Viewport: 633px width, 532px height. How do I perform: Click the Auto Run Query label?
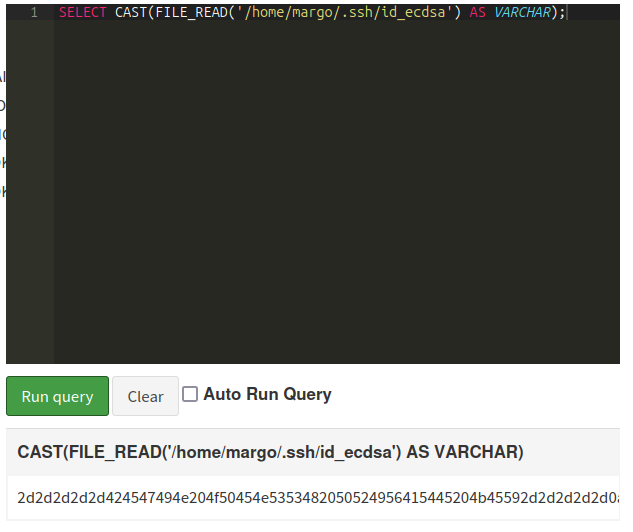click(267, 394)
